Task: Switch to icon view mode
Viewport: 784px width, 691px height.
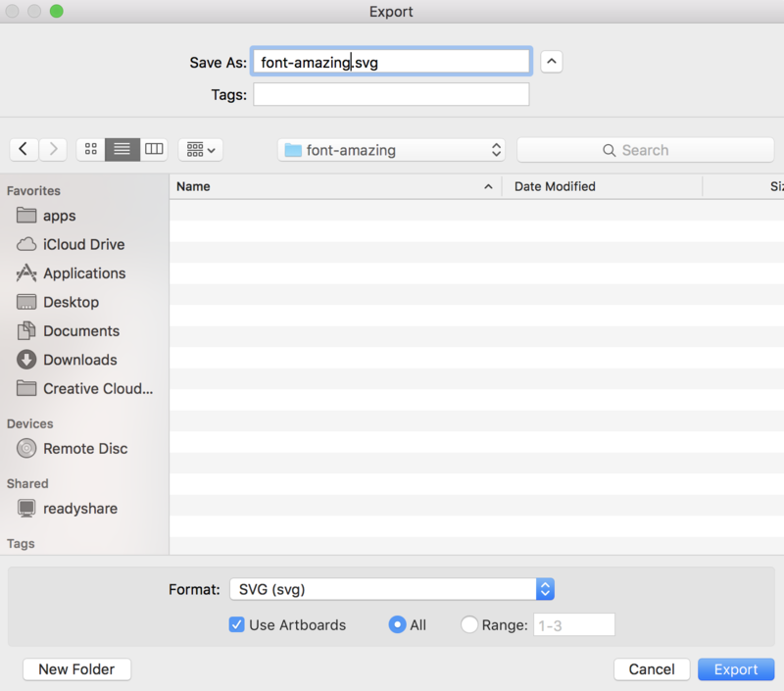Action: (x=90, y=149)
